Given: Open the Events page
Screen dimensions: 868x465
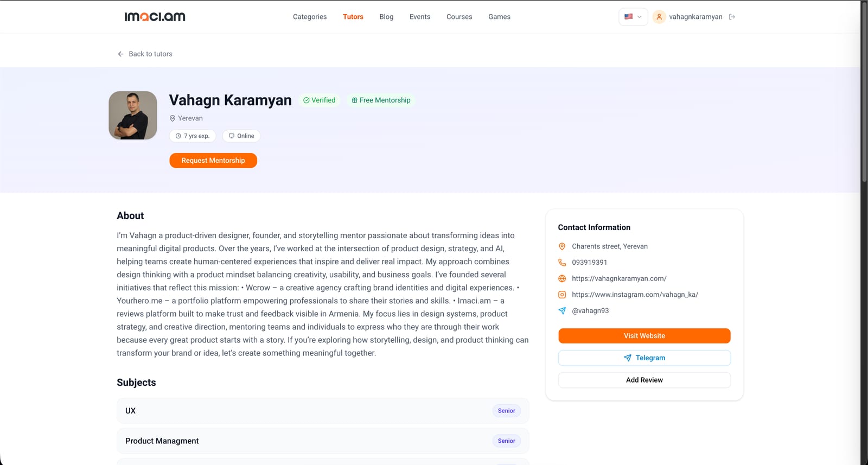Looking at the screenshot, I should 420,17.
